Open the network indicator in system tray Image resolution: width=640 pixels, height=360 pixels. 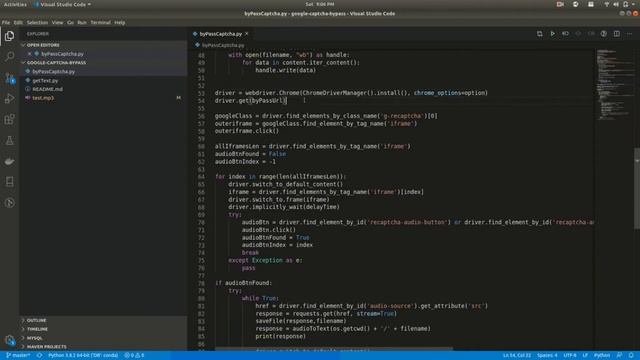click(x=607, y=4)
